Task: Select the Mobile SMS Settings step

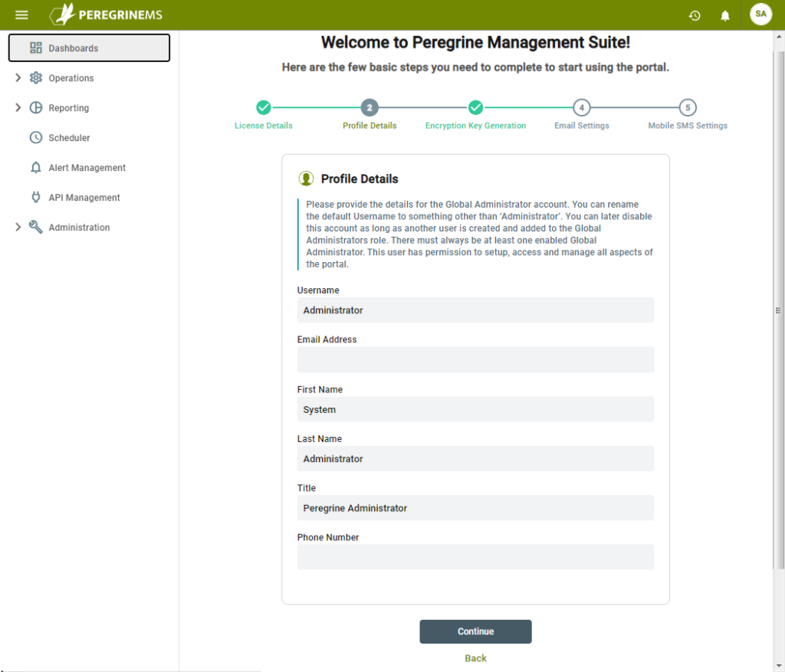Action: (687, 108)
